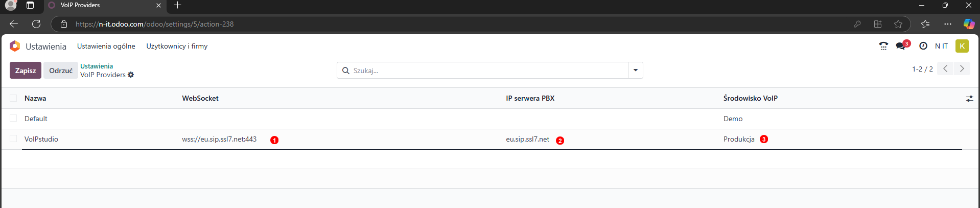Screen dimensions: 980x208
Task: Check the VoIPstudio row checkbox
Action: tap(13, 138)
